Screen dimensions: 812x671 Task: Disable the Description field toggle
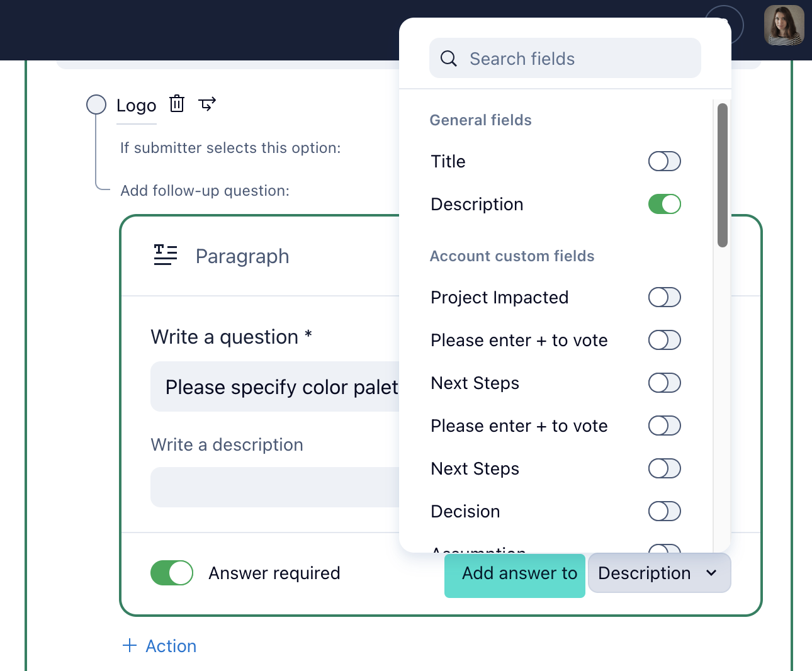664,204
